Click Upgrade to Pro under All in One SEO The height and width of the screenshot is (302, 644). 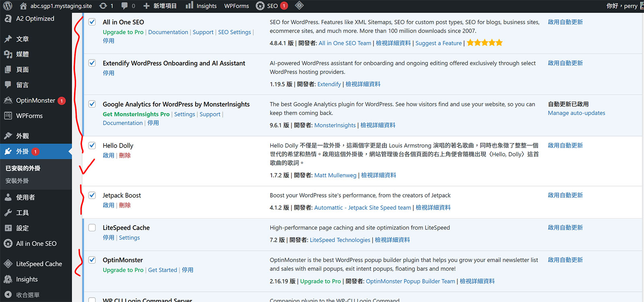[x=123, y=32]
